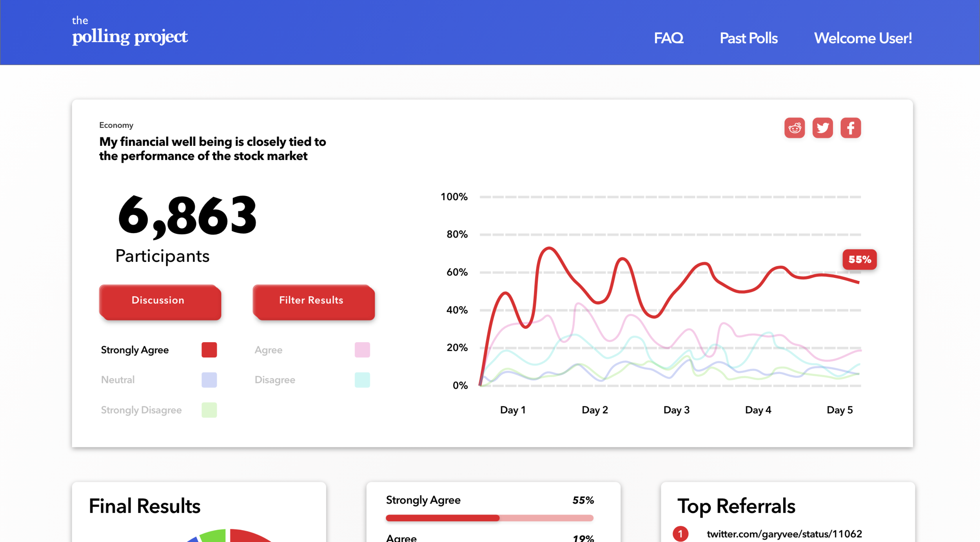980x542 pixels.
Task: Click the 60% y-axis label
Action: click(x=457, y=272)
